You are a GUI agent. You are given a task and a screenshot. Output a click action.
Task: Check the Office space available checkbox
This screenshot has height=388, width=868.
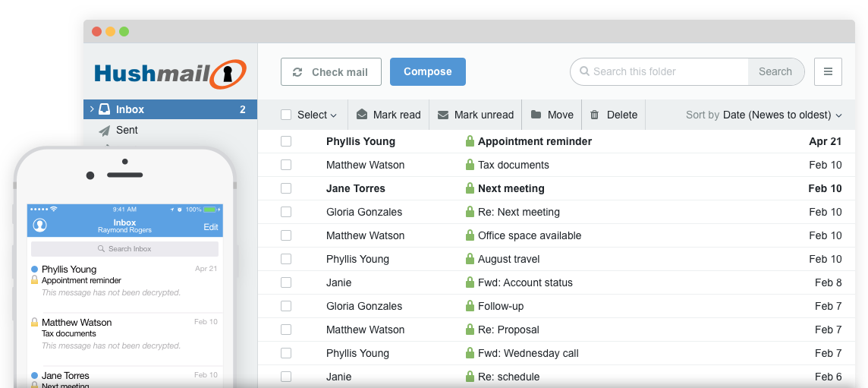pos(285,235)
